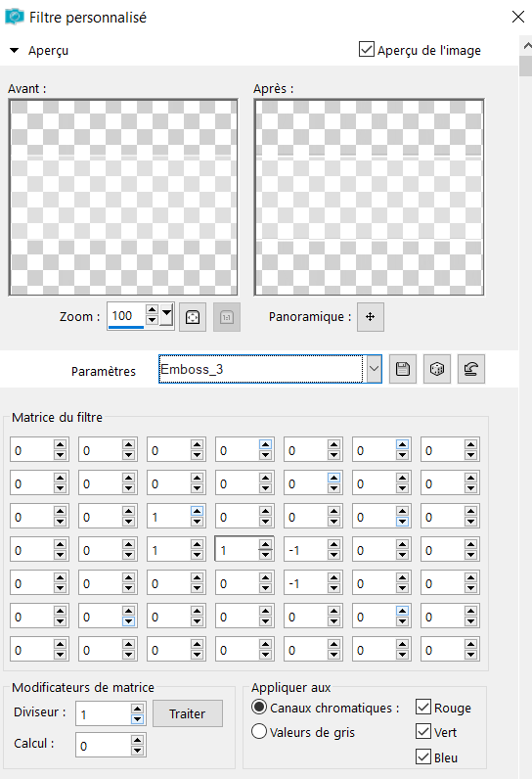Image resolution: width=532 pixels, height=779 pixels.
Task: Collapse the Aperçu section triangle
Action: [x=15, y=50]
